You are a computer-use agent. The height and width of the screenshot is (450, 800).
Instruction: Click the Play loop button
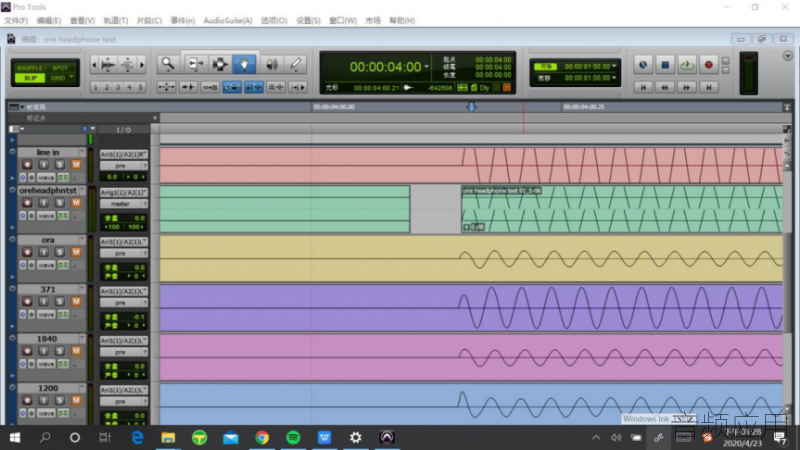click(x=687, y=65)
